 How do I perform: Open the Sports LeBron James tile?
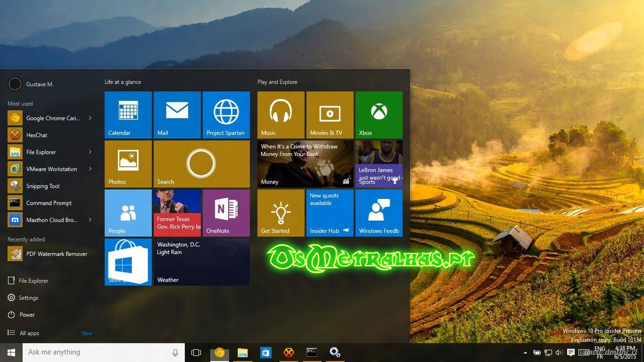[378, 164]
